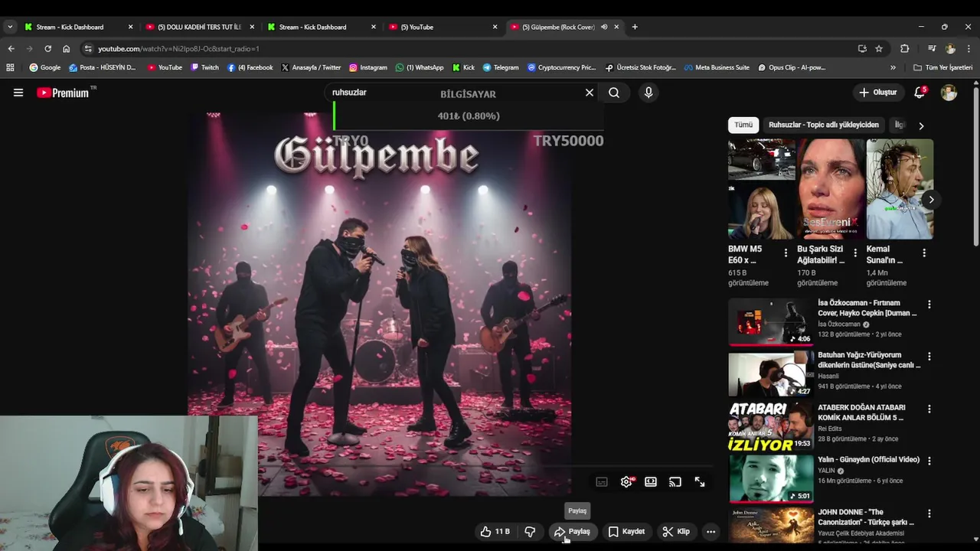Run search with the magnifier icon
Screen dimensions: 980x551
(x=614, y=93)
